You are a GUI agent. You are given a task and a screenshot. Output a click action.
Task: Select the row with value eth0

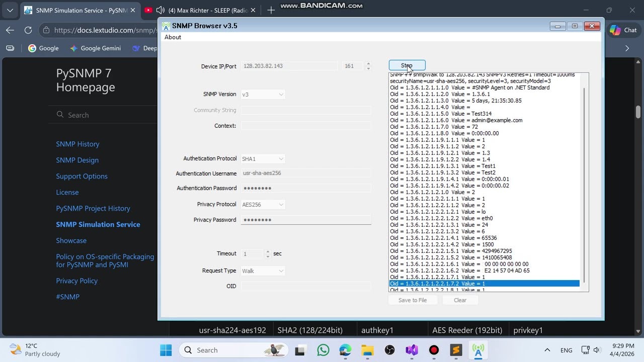click(485, 218)
